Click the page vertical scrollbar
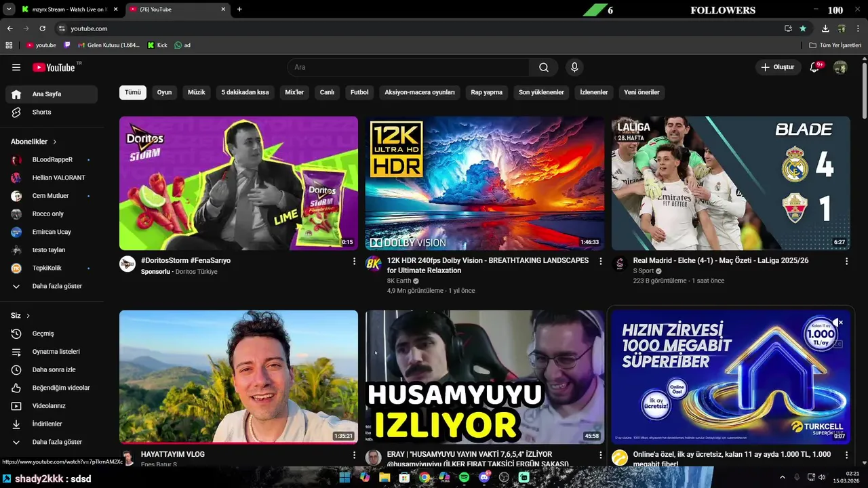Viewport: 868px width, 488px height. coord(865,91)
